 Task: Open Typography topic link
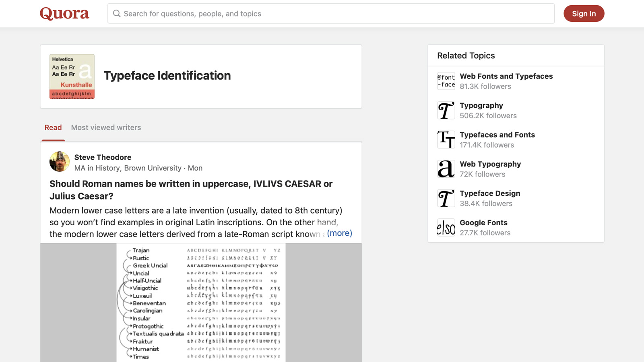point(481,105)
